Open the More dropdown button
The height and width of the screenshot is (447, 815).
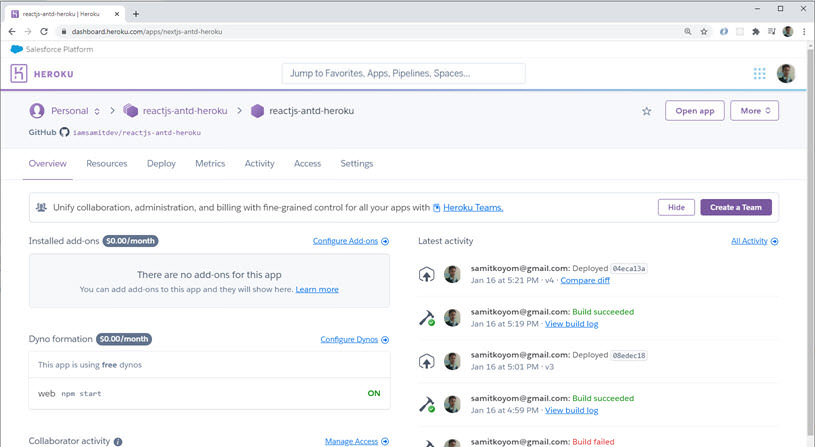click(x=754, y=111)
